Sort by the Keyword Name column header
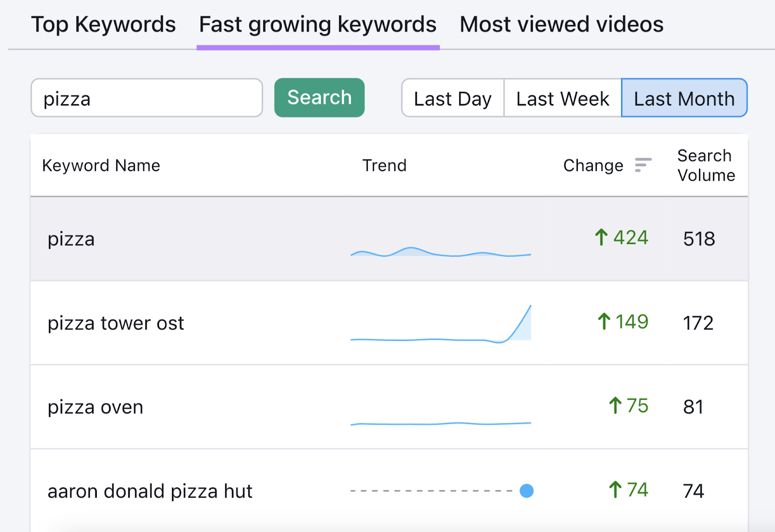The height and width of the screenshot is (532, 775). [101, 165]
